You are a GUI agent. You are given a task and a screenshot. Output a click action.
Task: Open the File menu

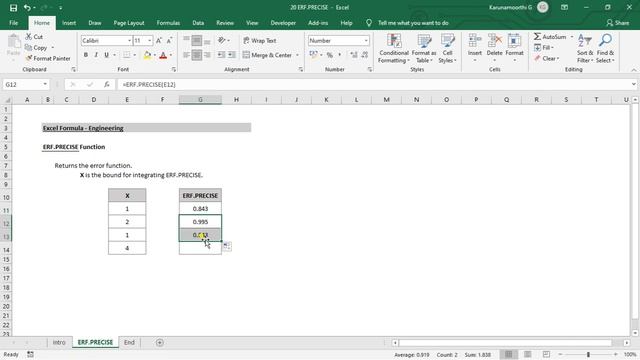(x=13, y=23)
